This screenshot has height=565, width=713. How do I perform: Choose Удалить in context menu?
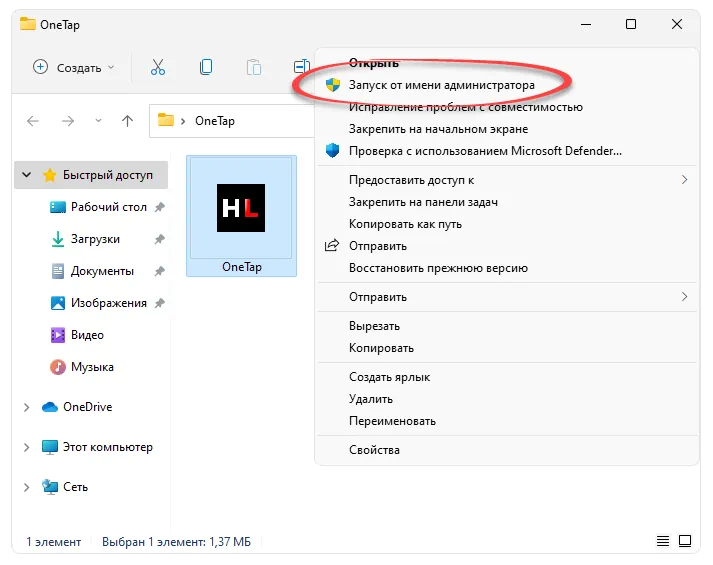click(371, 399)
